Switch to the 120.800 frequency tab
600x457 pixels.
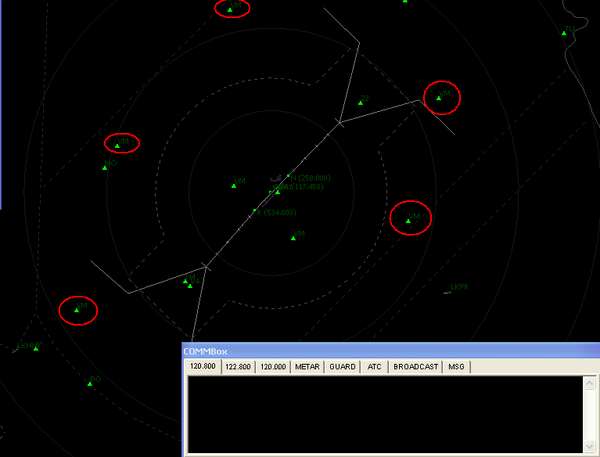(203, 367)
